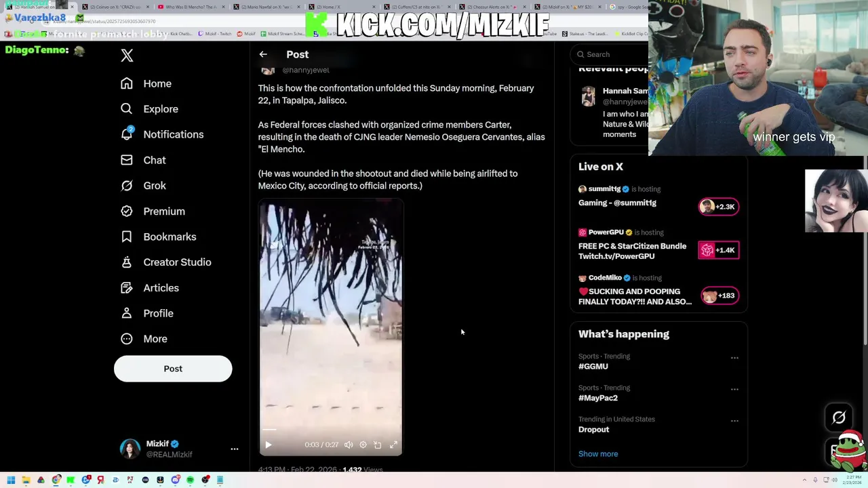
Task: Open FREE PC & StarCitizen Bundle live
Action: click(632, 251)
